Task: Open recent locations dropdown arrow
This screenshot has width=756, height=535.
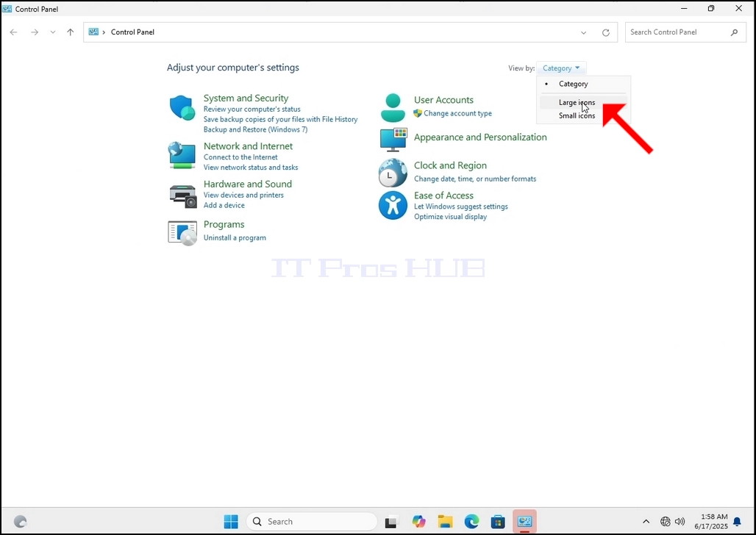Action: (x=52, y=32)
